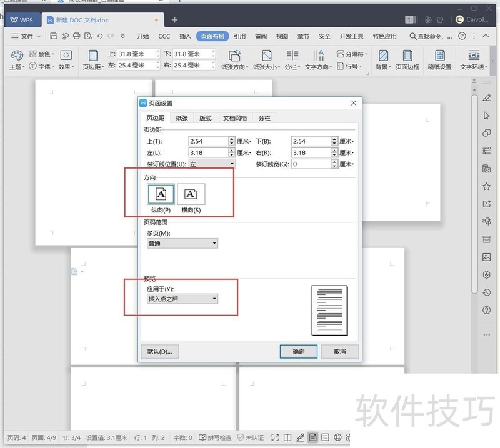The height and width of the screenshot is (448, 500).
Task: Open 应用于(Y) dropdown
Action: coord(182,299)
